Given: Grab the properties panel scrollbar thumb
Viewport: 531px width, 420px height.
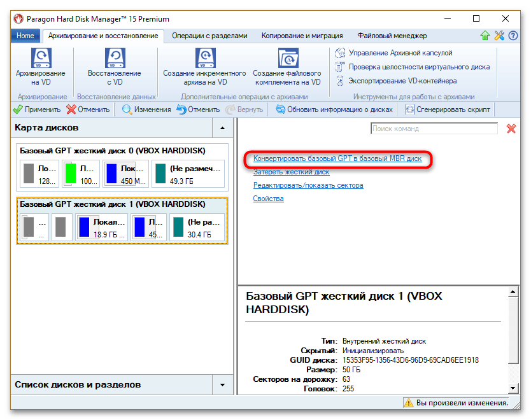Looking at the screenshot, I should 513,331.
